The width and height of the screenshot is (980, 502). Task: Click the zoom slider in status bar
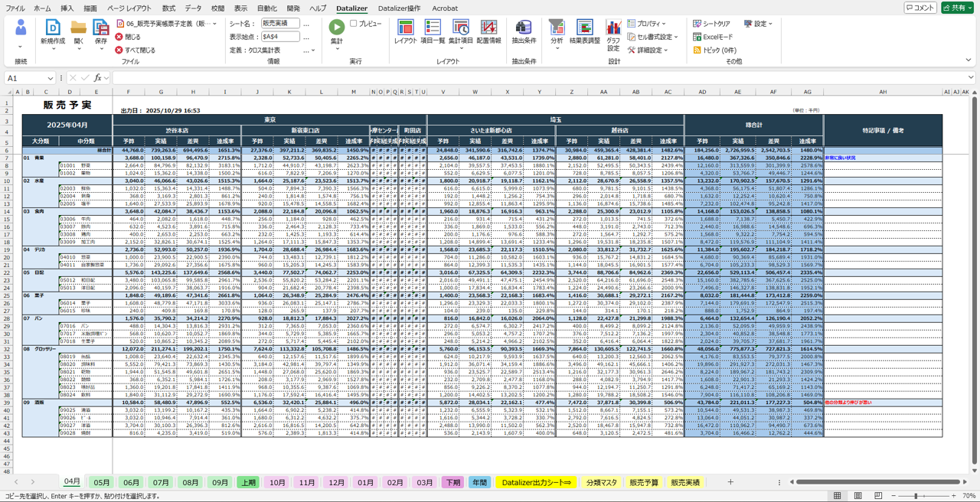[x=916, y=496]
